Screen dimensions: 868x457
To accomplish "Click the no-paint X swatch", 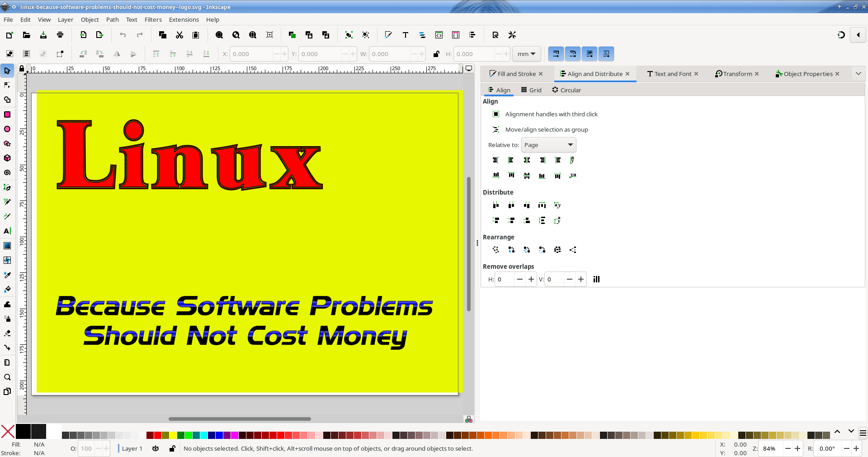I will point(8,432).
